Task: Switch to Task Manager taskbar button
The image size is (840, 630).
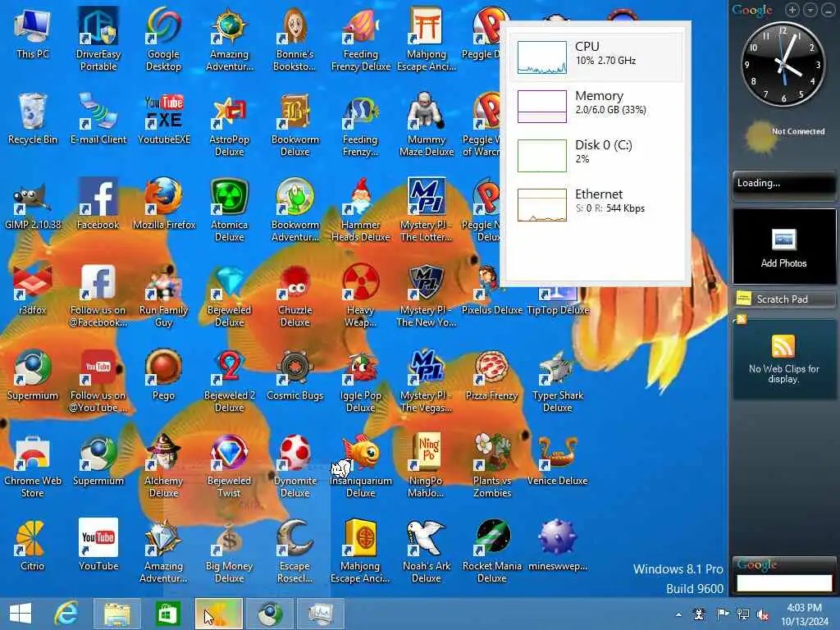Action: [321, 614]
